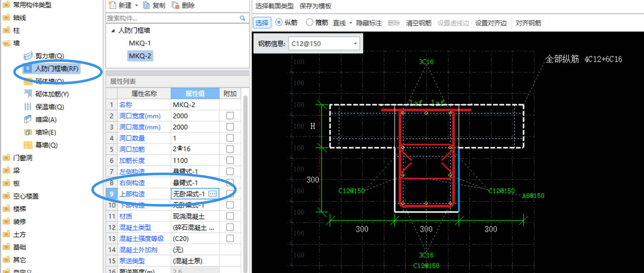Click the search magnifier icon

coord(242,18)
